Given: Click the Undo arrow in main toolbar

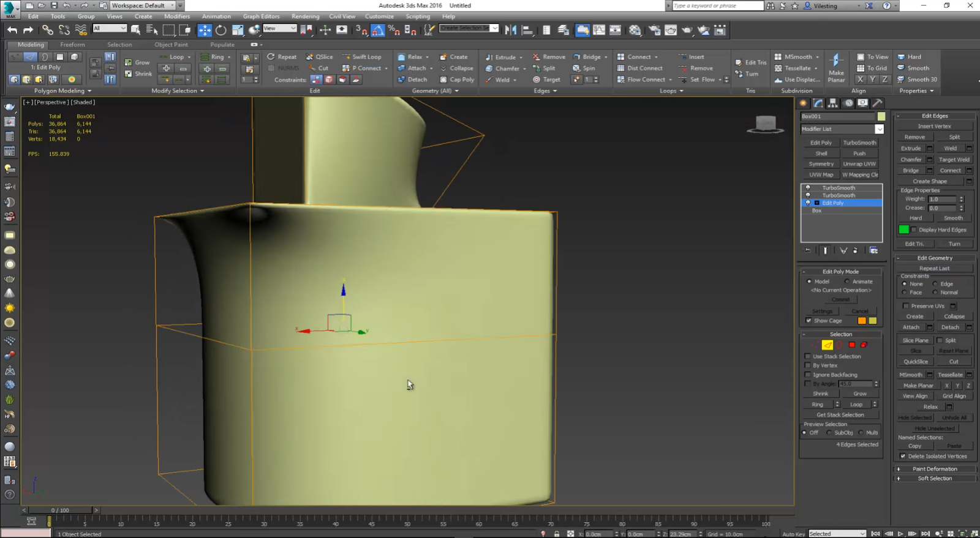Looking at the screenshot, I should (12, 30).
